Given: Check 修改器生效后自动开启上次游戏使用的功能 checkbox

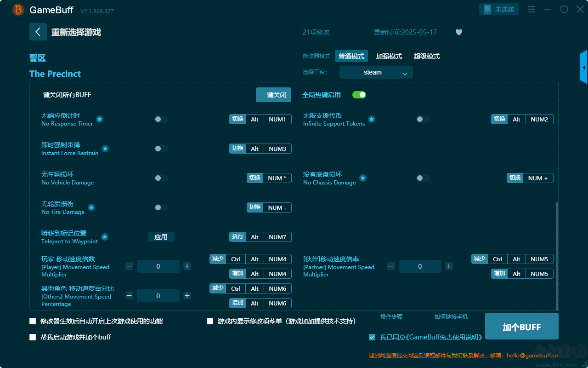Looking at the screenshot, I should pyautogui.click(x=33, y=321).
